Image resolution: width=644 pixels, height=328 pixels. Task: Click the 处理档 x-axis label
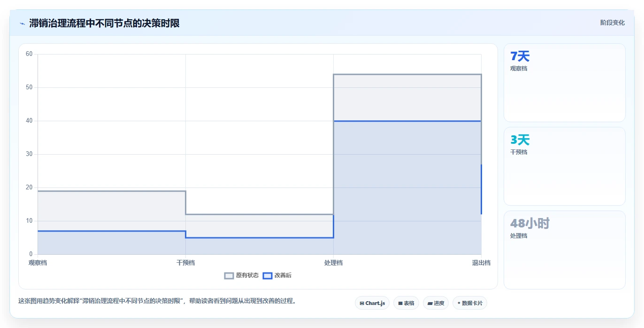[333, 263]
